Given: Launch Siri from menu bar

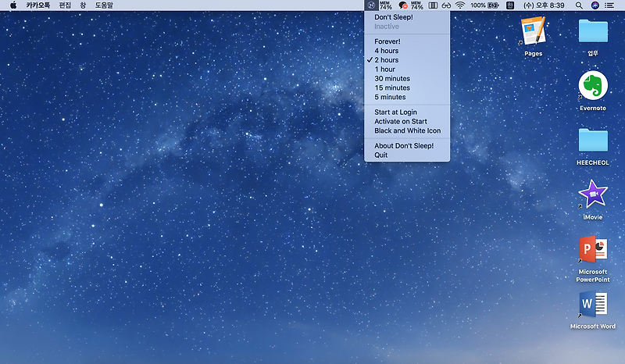Looking at the screenshot, I should coord(595,5).
